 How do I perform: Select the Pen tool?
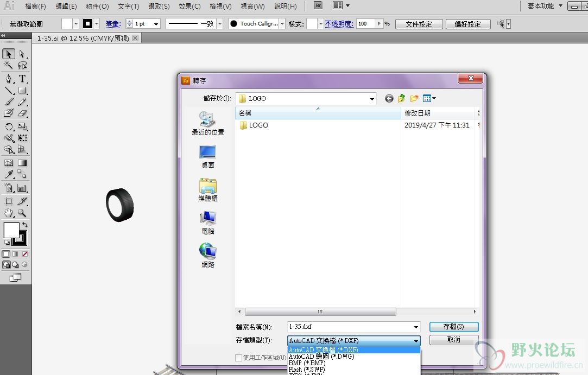click(x=9, y=79)
